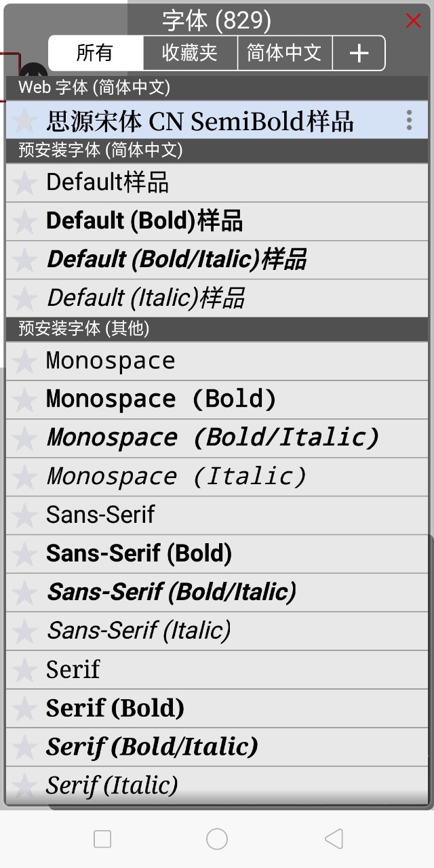Mark Serif (Bold) as favorite
The image size is (434, 868).
(x=24, y=709)
